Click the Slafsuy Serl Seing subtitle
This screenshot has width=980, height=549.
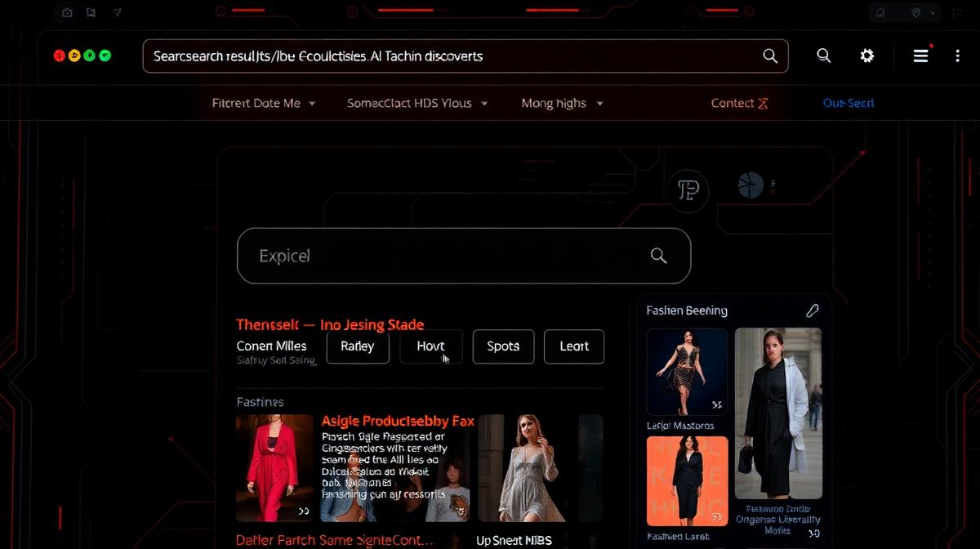(x=275, y=360)
